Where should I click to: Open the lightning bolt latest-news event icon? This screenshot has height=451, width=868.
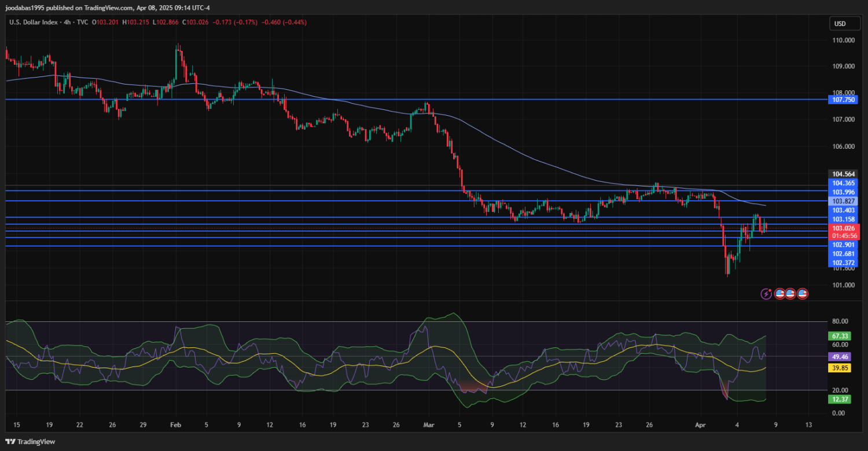point(766,294)
